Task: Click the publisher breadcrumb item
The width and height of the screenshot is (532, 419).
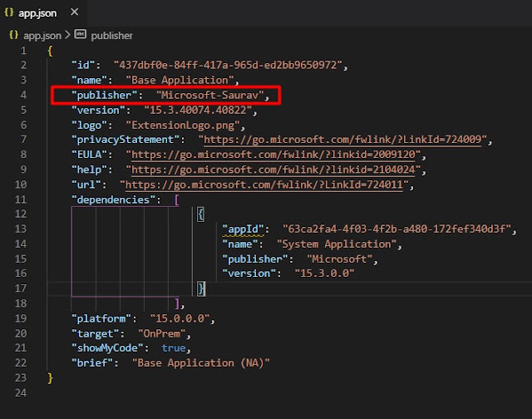Action: [111, 35]
